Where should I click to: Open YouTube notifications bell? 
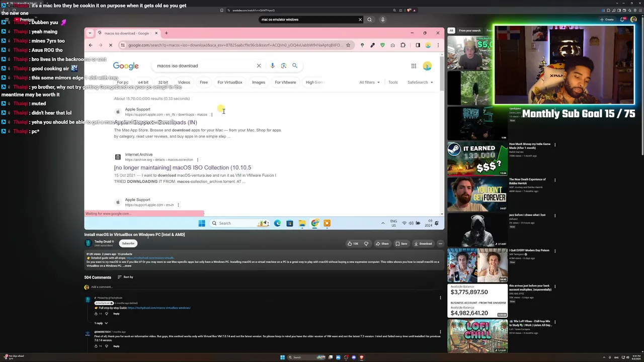point(622,20)
